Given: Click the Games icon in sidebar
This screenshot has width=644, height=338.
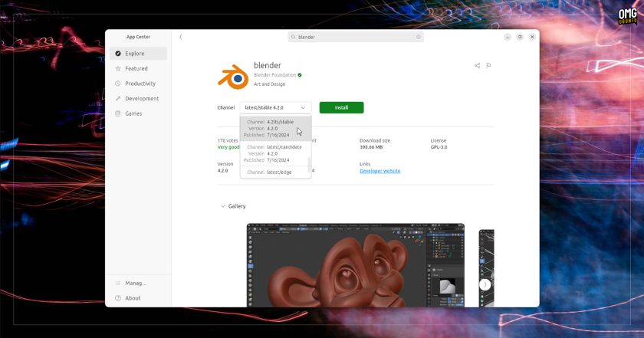Looking at the screenshot, I should (118, 113).
